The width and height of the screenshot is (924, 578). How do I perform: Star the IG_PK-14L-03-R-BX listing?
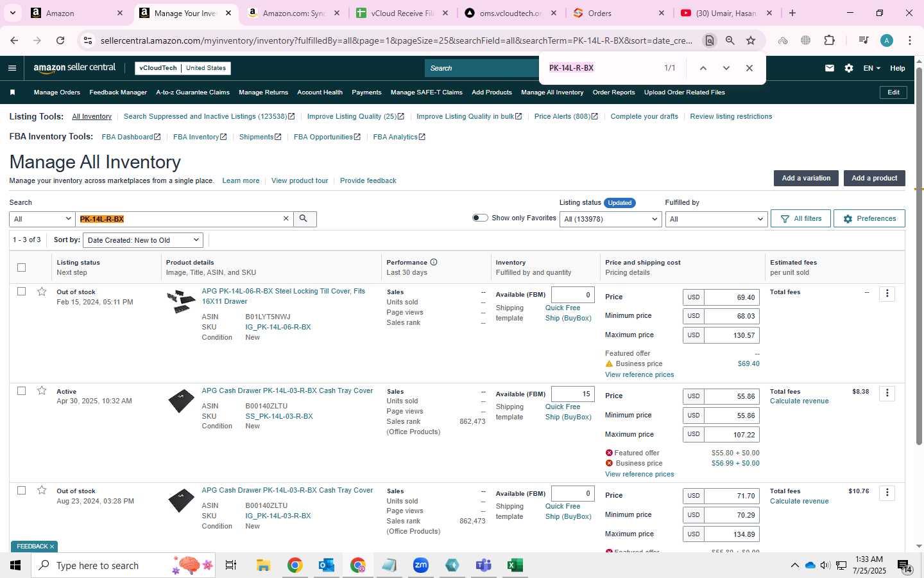pos(42,490)
